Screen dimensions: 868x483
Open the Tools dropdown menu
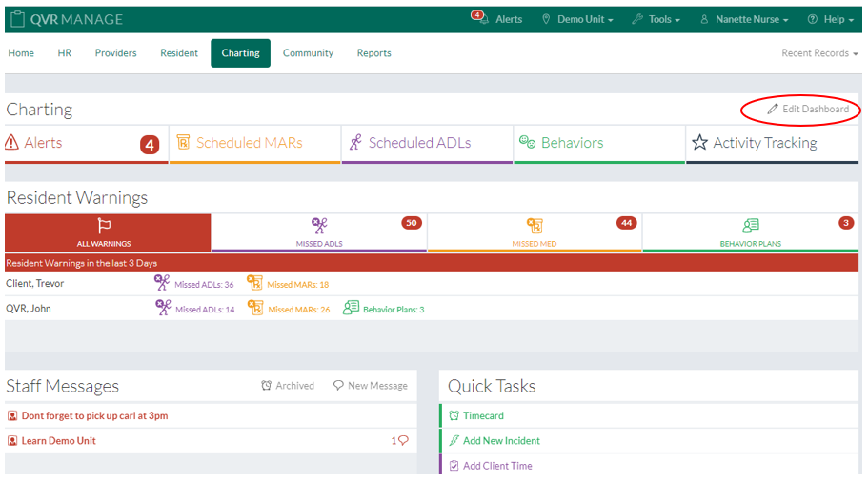pos(657,19)
